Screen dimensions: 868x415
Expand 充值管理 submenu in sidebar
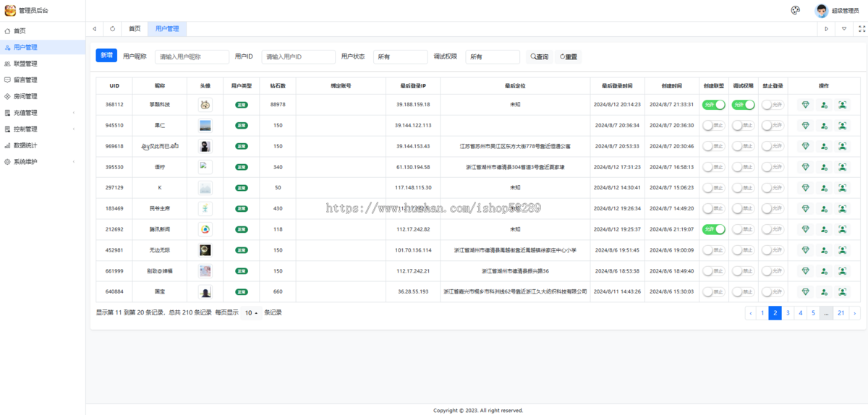(x=43, y=113)
